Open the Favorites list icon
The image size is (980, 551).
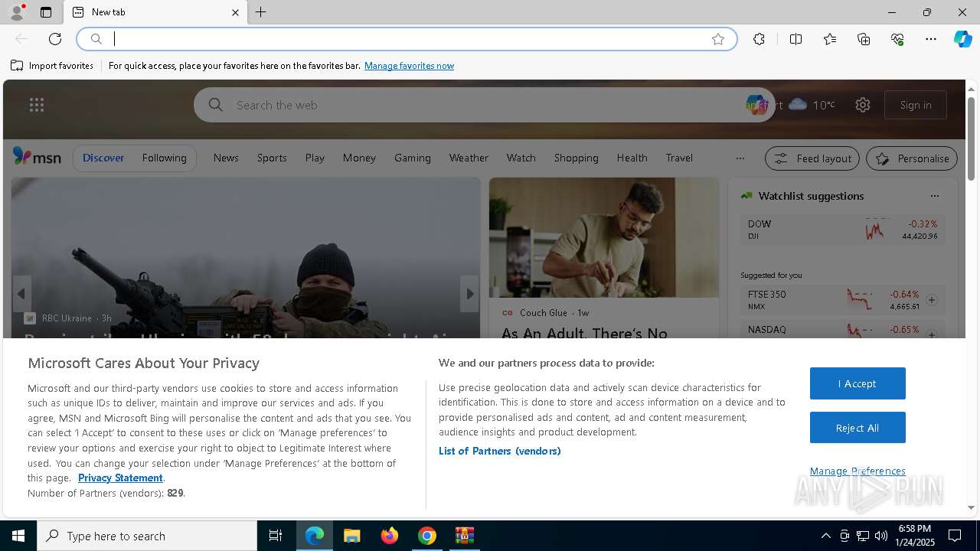(x=830, y=39)
